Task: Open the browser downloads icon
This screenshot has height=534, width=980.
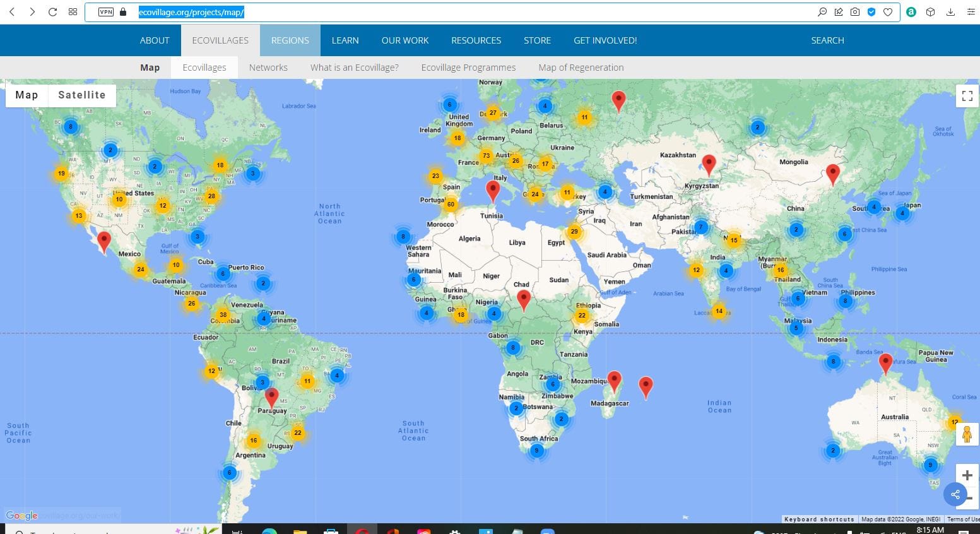Action: pos(950,12)
